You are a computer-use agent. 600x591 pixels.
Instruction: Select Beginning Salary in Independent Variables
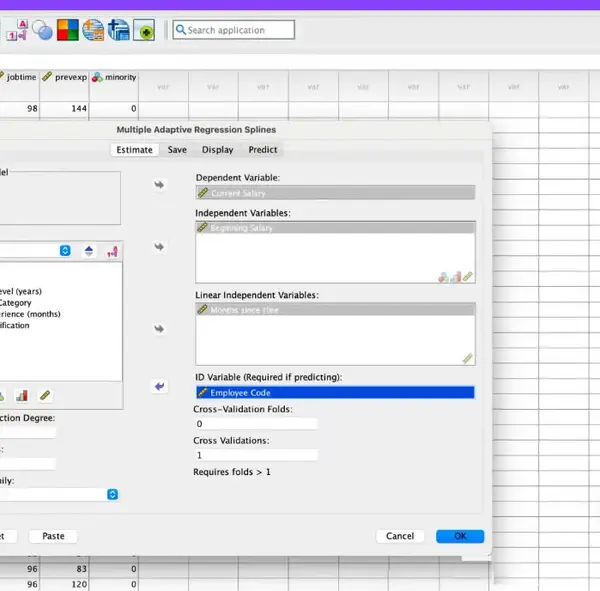coord(335,228)
